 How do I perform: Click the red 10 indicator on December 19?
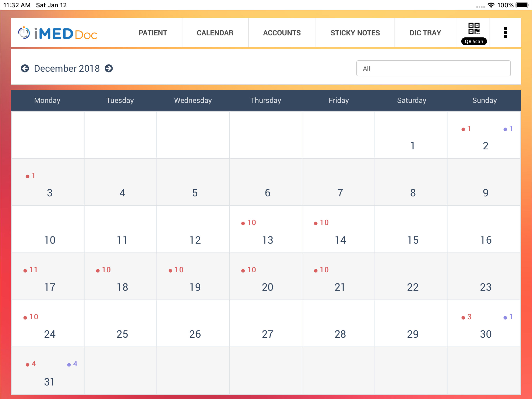[176, 270]
